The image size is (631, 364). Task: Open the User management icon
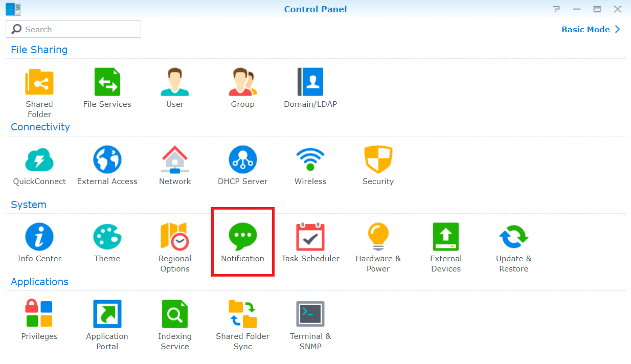click(175, 82)
